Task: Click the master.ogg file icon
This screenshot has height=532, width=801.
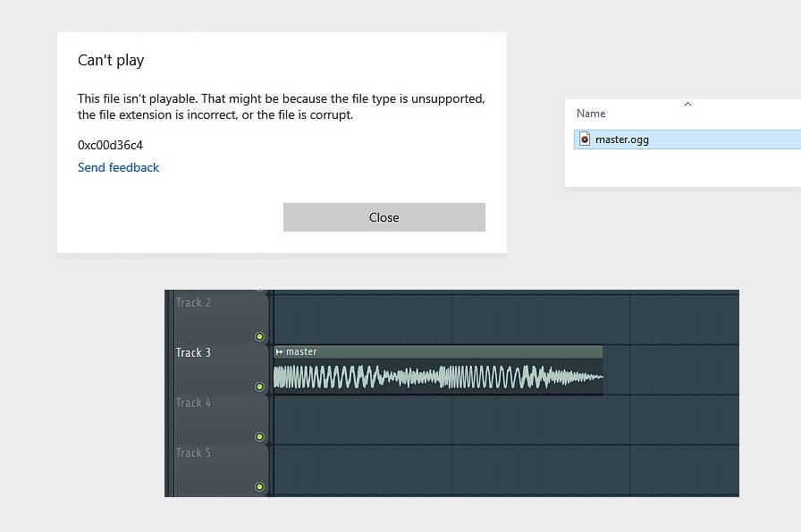Action: 585,139
